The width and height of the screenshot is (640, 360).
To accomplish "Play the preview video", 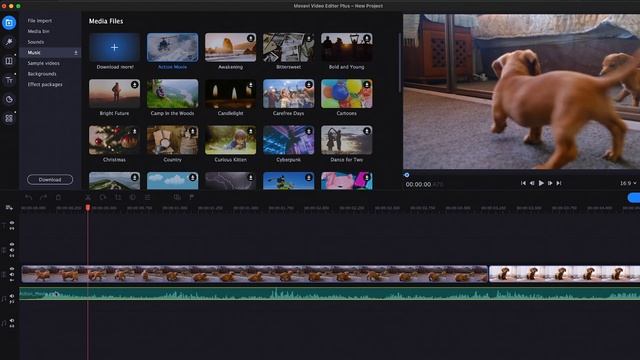I will [541, 183].
